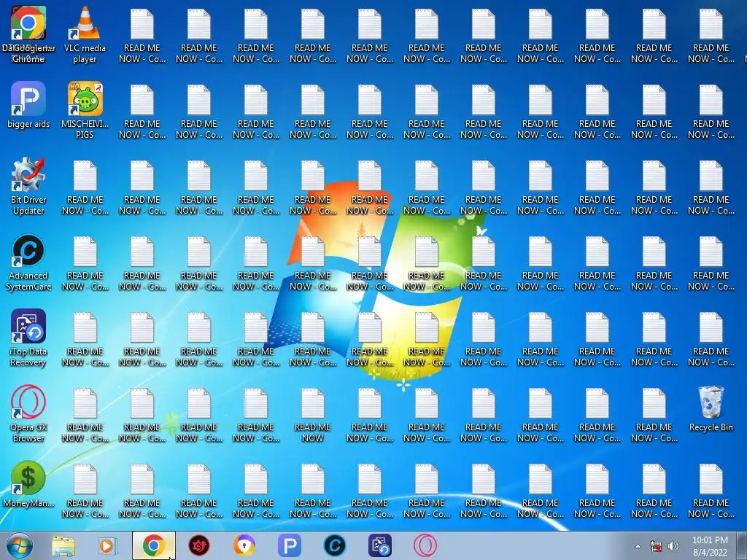Open the blue P app in taskbar
Viewport: 747px width, 560px height.
click(x=289, y=545)
